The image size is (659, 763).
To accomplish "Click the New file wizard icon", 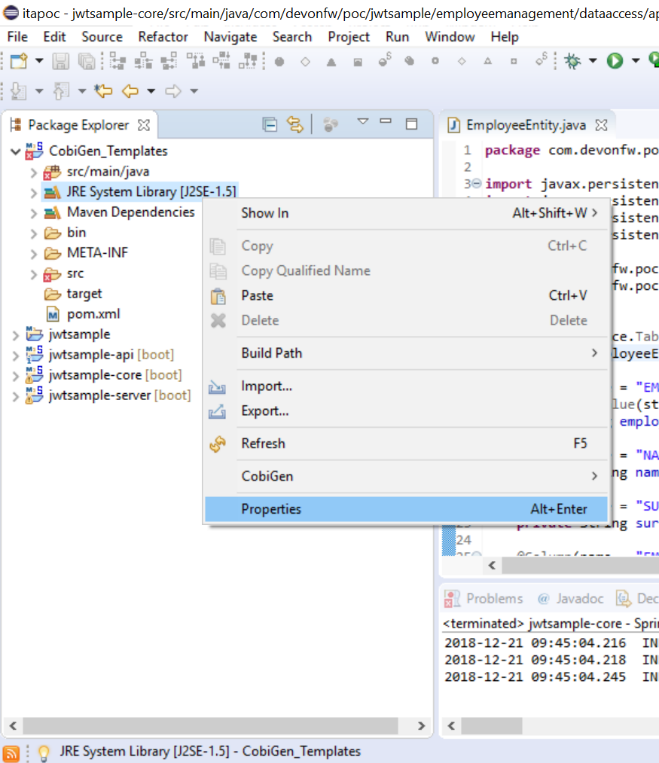I will coord(18,61).
